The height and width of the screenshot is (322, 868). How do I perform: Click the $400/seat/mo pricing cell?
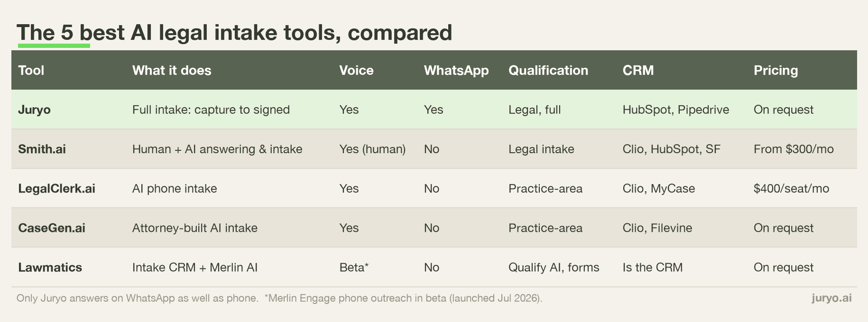click(791, 188)
